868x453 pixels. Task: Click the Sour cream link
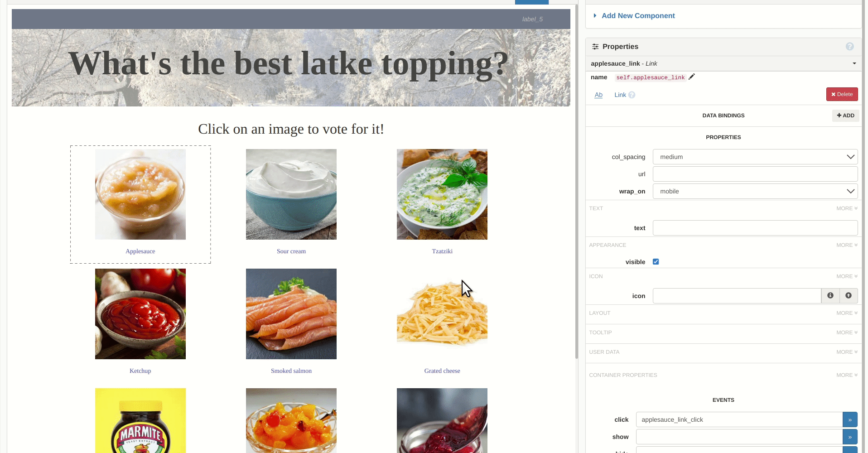pos(291,251)
